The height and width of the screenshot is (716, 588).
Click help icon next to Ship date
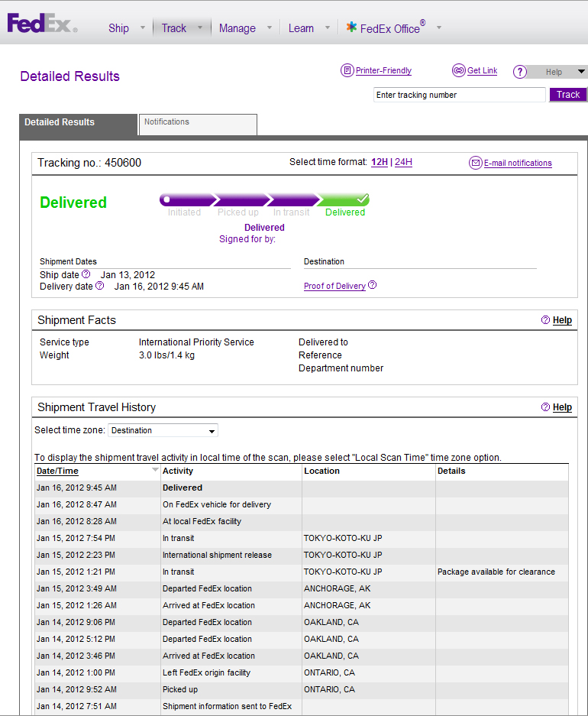pyautogui.click(x=86, y=274)
